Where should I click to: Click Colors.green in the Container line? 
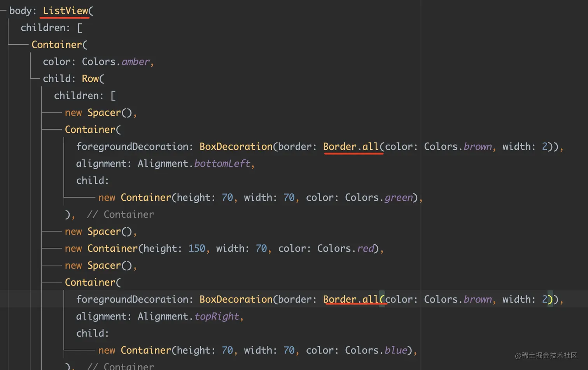point(379,197)
